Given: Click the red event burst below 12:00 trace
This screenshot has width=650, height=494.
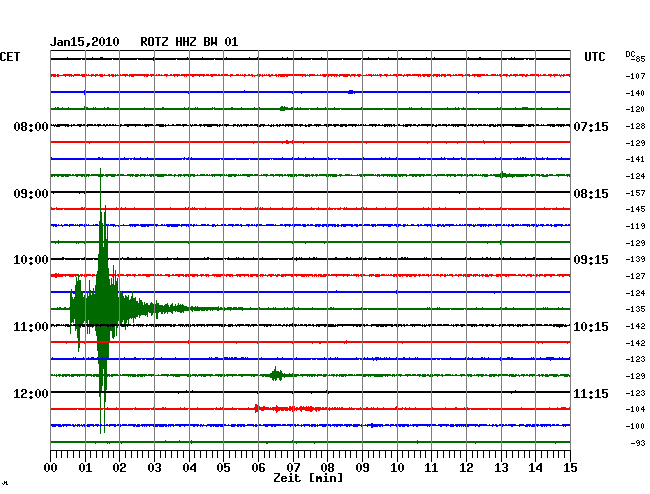Looking at the screenshot, I should pyautogui.click(x=286, y=409).
